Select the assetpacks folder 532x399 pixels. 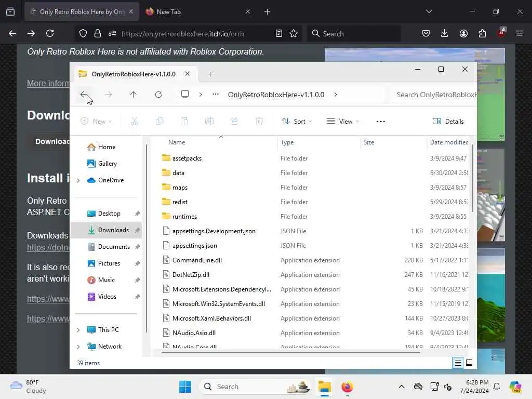[x=187, y=158]
